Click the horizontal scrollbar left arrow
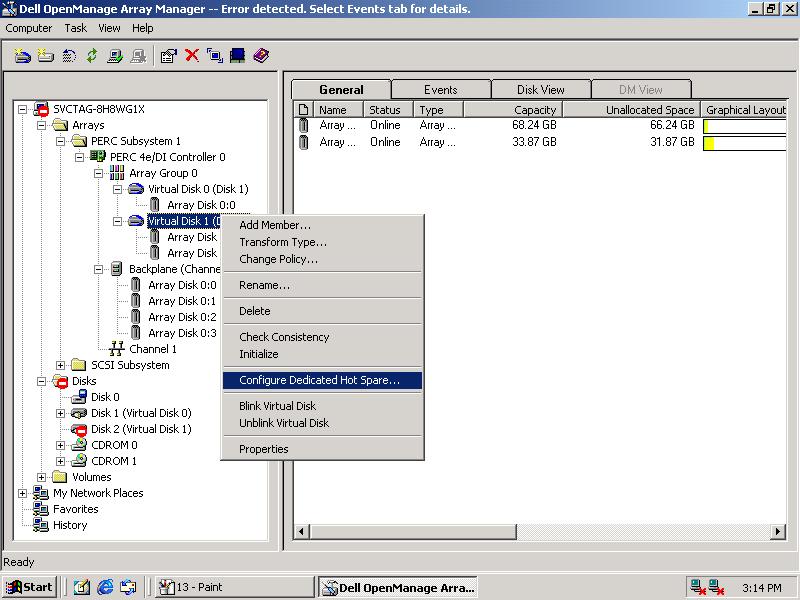The width and height of the screenshot is (800, 600). pyautogui.click(x=301, y=532)
